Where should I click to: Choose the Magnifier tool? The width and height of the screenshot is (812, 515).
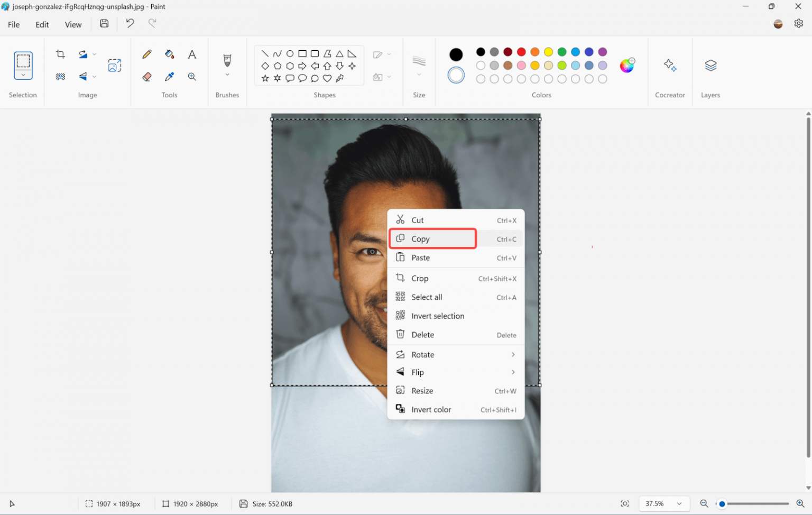(x=192, y=77)
